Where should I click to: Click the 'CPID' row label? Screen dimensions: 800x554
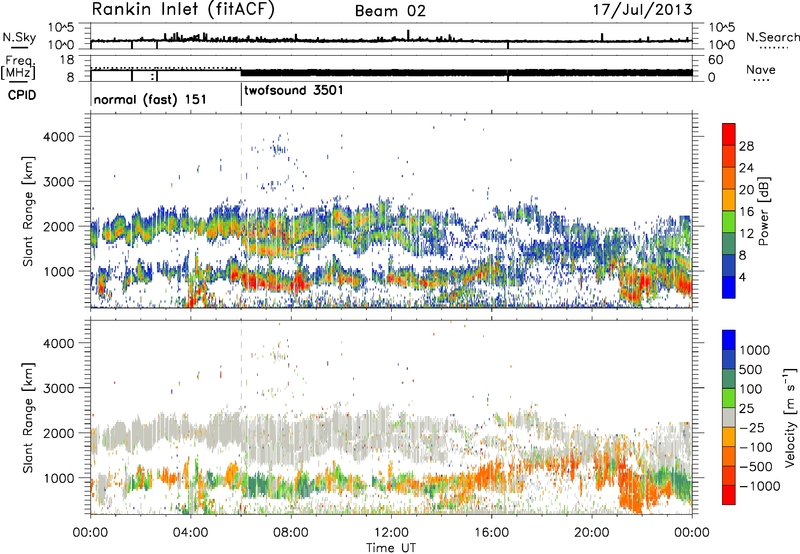(x=22, y=95)
